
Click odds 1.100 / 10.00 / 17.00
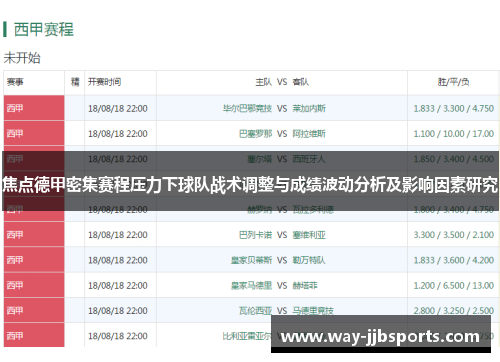point(453,134)
